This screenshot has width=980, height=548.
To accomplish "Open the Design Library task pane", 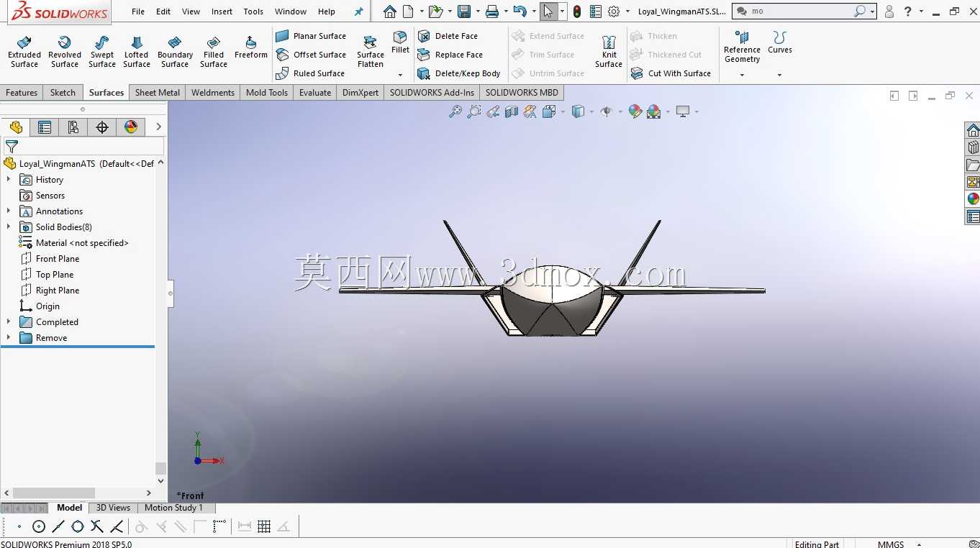I will (973, 147).
